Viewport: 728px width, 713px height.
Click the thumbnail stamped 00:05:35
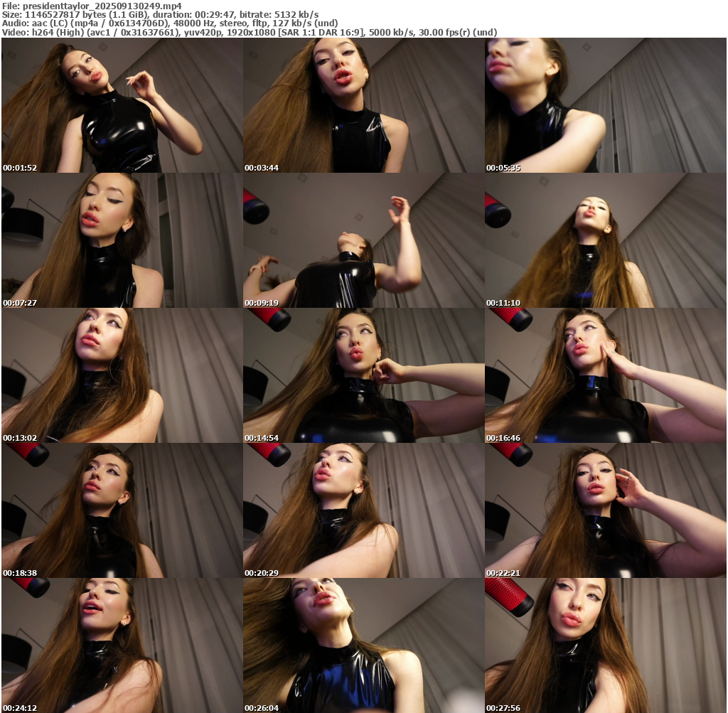(x=606, y=105)
